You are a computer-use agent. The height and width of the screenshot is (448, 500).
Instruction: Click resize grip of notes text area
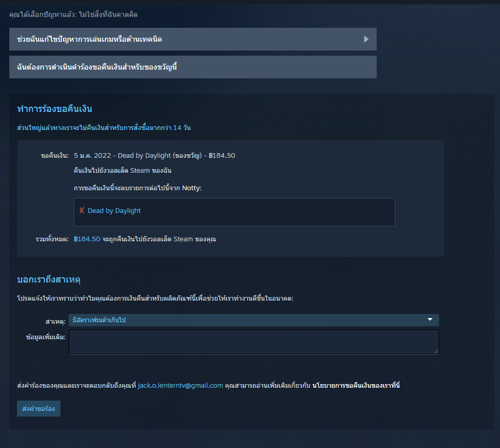pos(436,351)
